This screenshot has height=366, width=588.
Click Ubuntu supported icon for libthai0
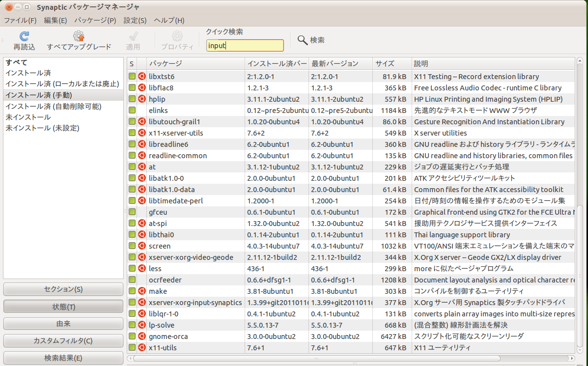[x=142, y=234]
